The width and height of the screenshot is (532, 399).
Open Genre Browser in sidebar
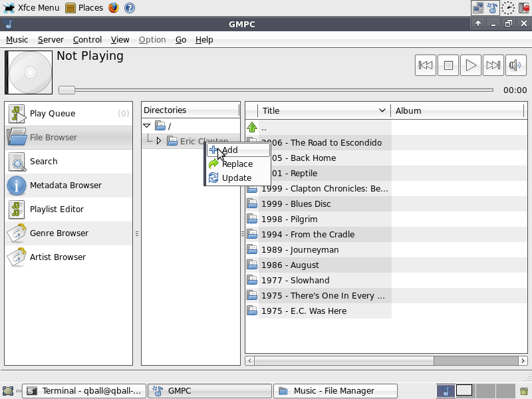pyautogui.click(x=68, y=233)
